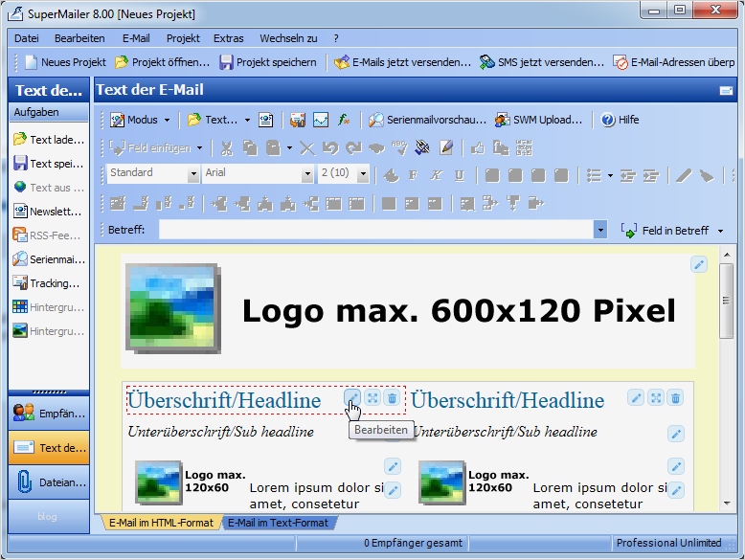The image size is (745, 560).
Task: Switch to E-Mail im Text-Format tab
Action: [278, 523]
